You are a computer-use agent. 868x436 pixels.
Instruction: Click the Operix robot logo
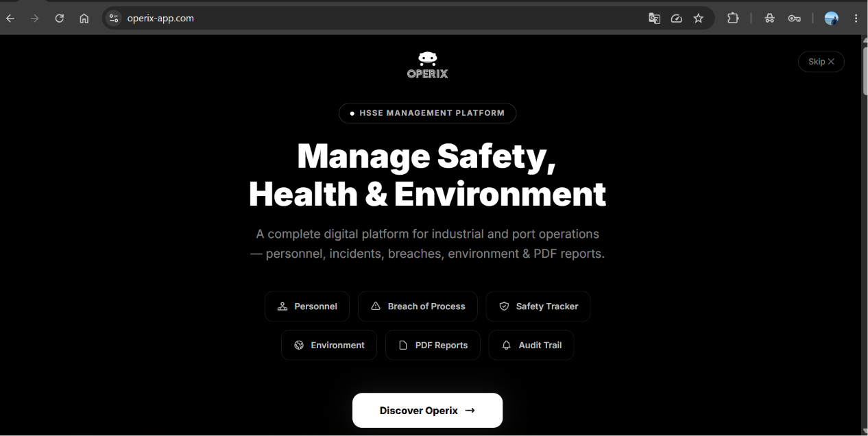pos(428,65)
